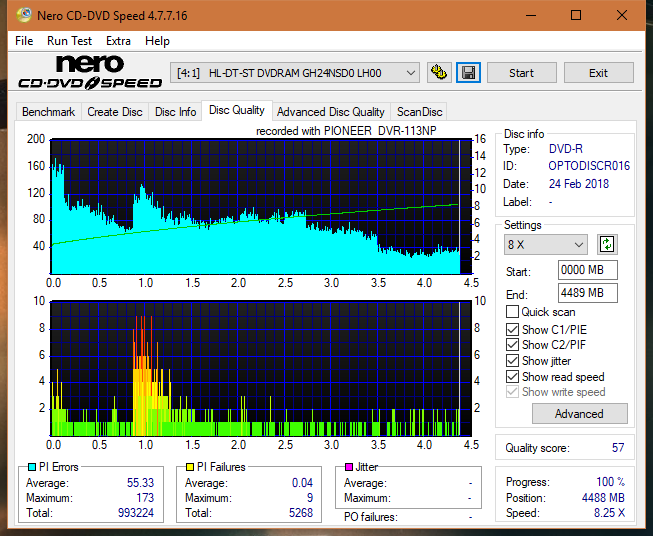Click the date 24 Feb 2018
This screenshot has height=536, width=653.
(x=579, y=184)
